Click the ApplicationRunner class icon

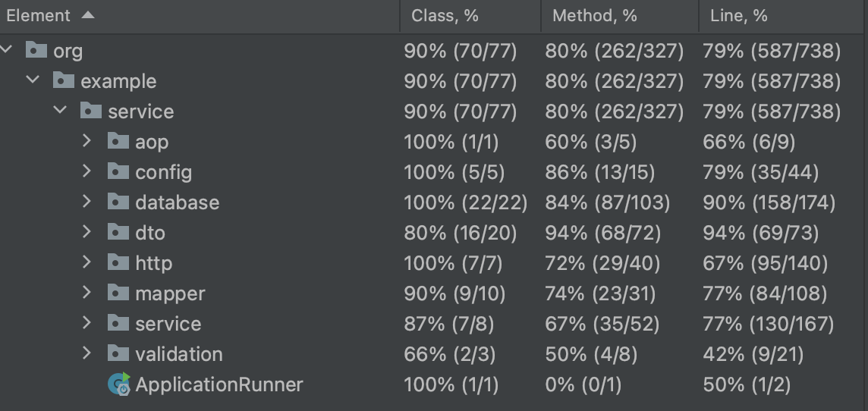coord(119,384)
